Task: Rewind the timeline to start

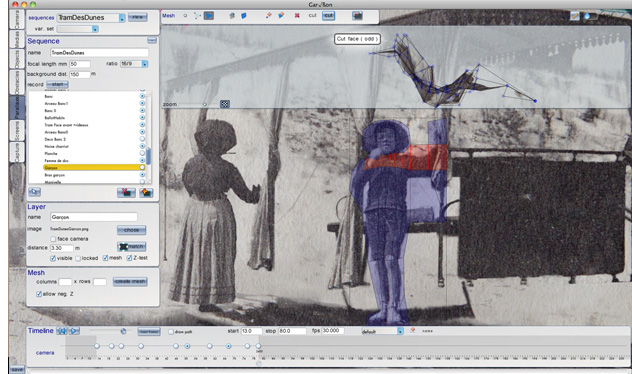Action: point(62,331)
